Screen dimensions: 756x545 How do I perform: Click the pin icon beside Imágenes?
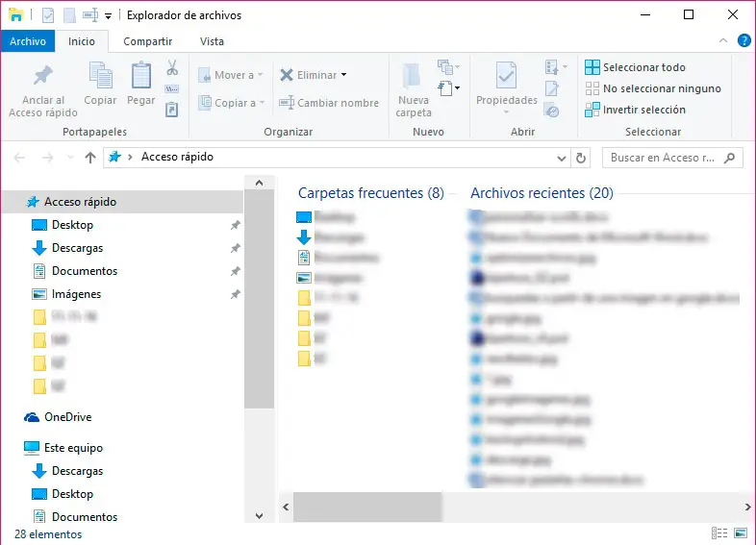click(x=236, y=294)
